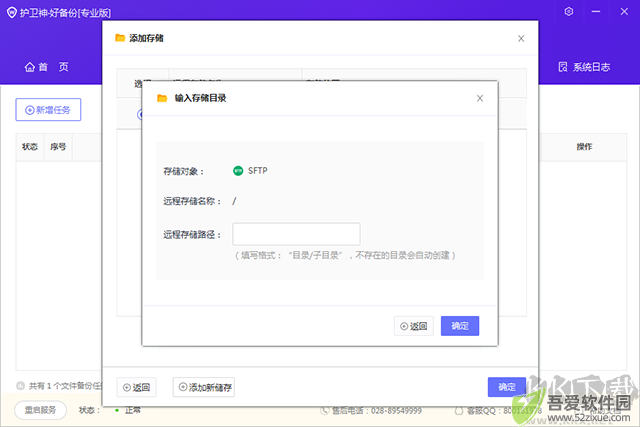Click the 远程存储路径 input field

click(x=296, y=234)
